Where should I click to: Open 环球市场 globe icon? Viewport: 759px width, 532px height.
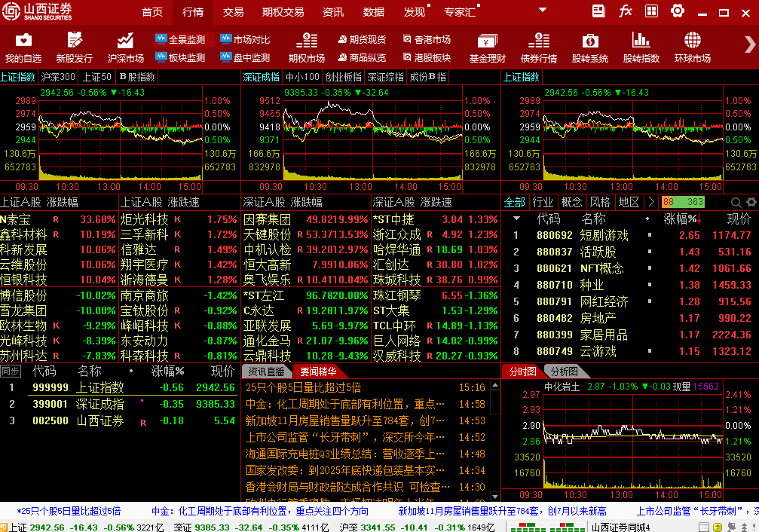[693, 48]
